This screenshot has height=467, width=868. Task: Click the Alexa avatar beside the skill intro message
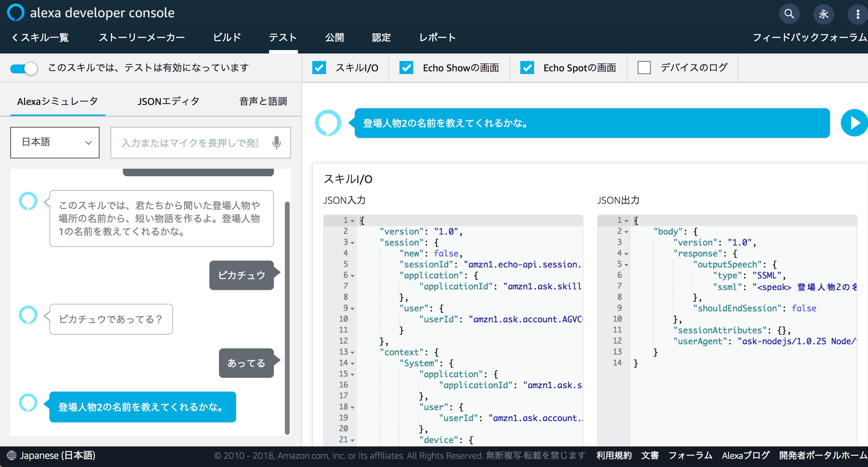[x=28, y=201]
